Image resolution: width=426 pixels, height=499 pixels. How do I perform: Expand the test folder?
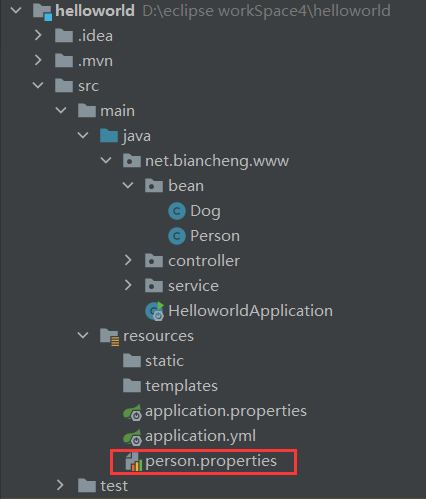(60, 485)
